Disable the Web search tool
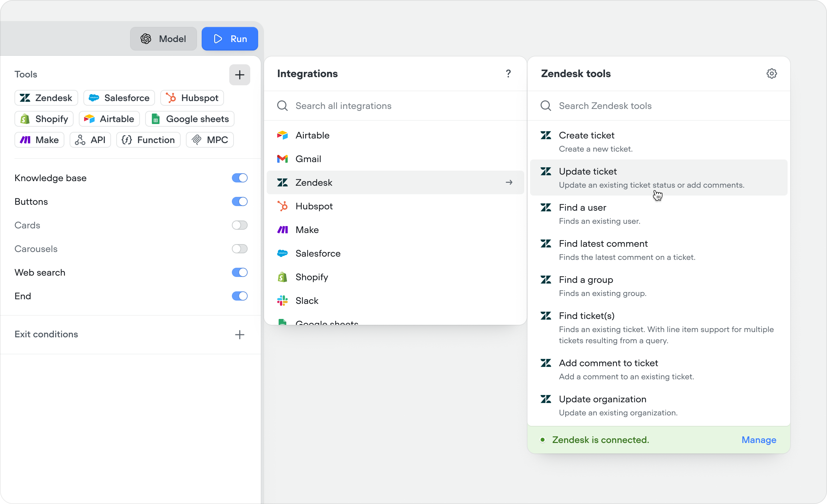The width and height of the screenshot is (827, 504). 239,272
